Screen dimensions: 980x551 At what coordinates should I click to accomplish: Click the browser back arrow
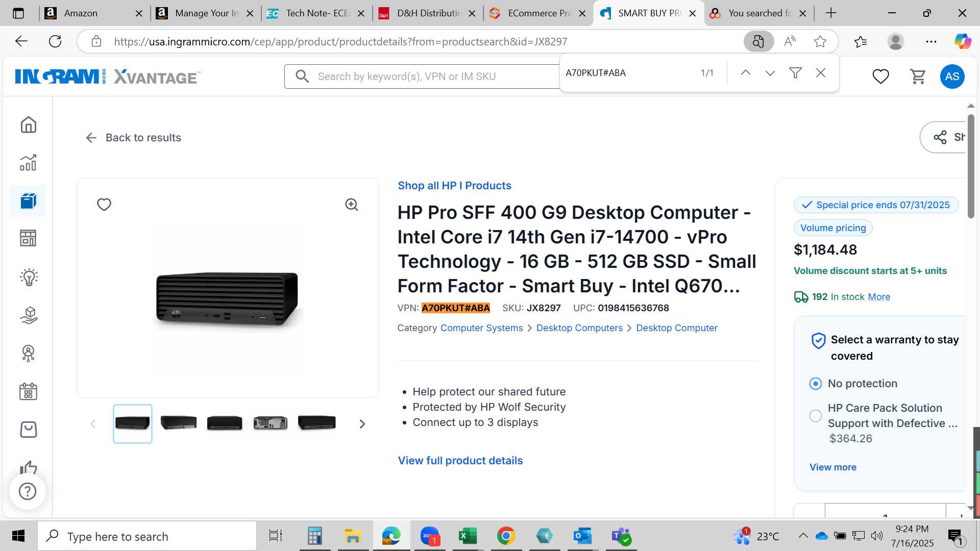(21, 41)
